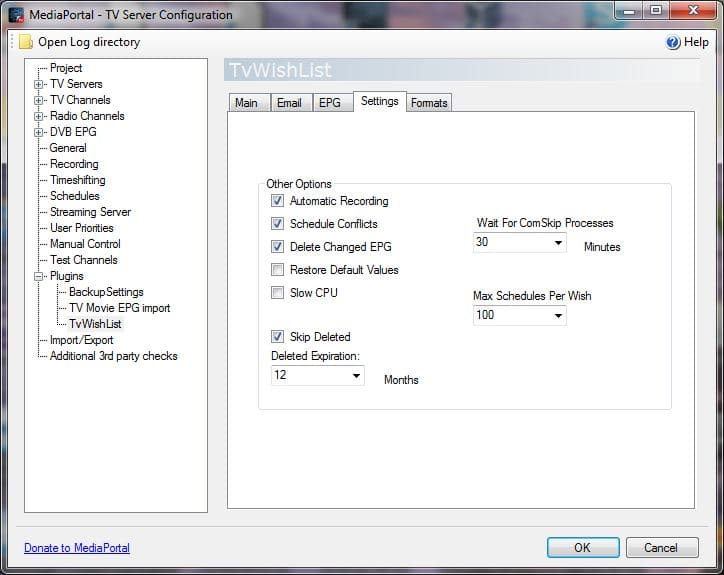Viewport: 724px width, 575px height.
Task: Collapse the Plugins tree node
Action: 39,276
